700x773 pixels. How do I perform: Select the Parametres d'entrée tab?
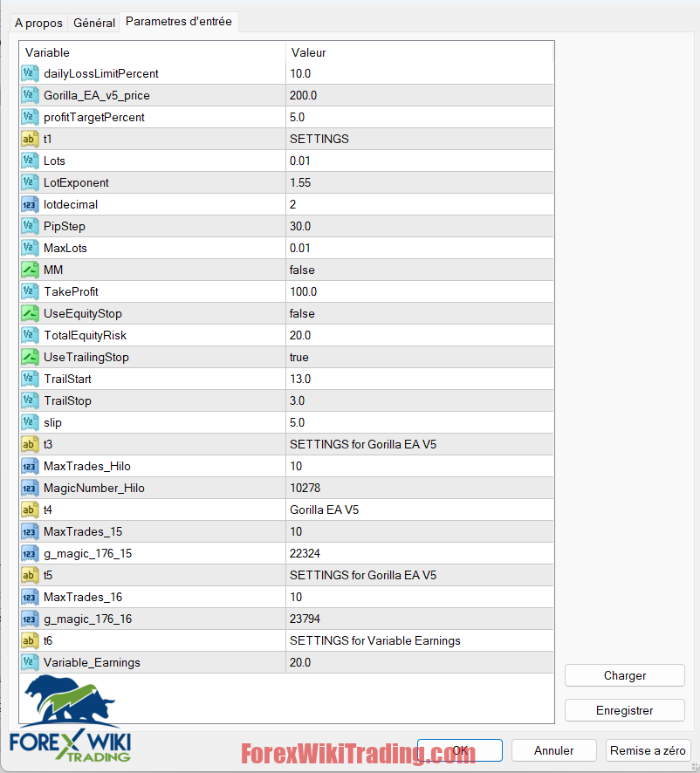pos(179,22)
